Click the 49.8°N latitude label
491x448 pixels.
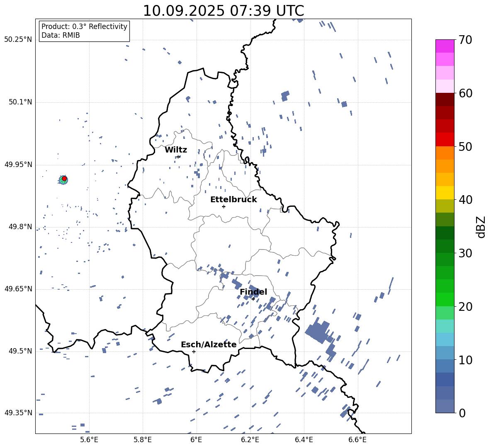[x=20, y=227]
